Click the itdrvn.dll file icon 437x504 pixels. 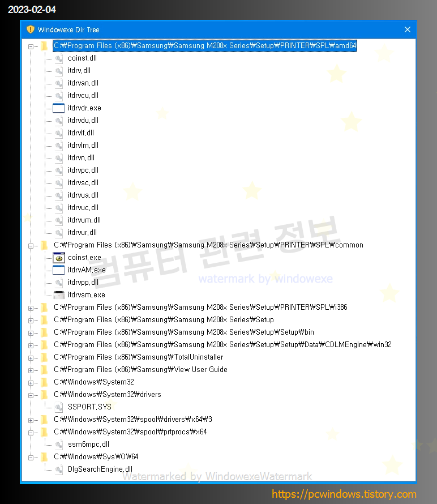[58, 158]
